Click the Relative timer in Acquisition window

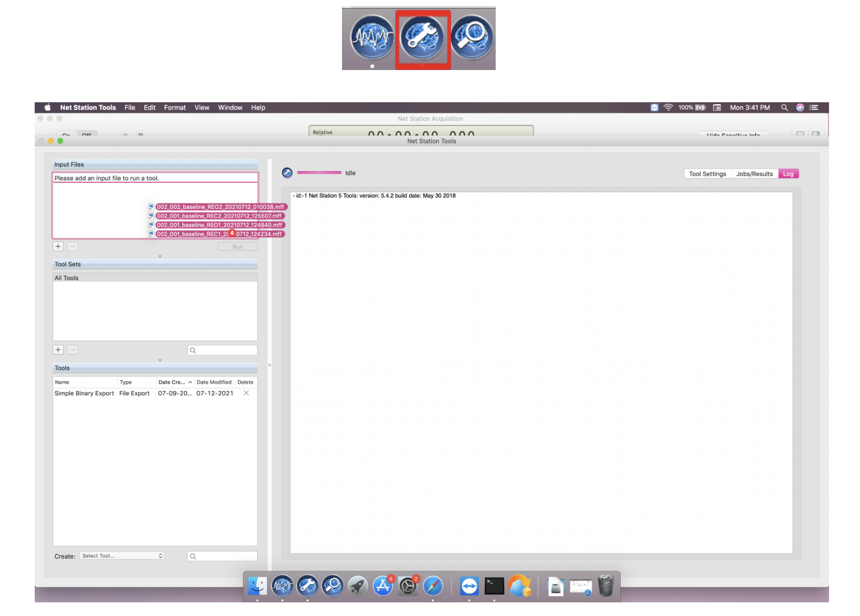[x=421, y=131]
